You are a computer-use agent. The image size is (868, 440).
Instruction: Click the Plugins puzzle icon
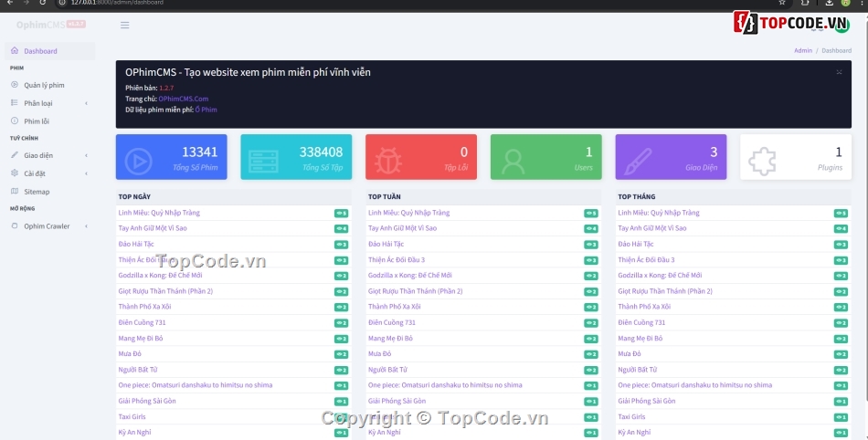763,162
